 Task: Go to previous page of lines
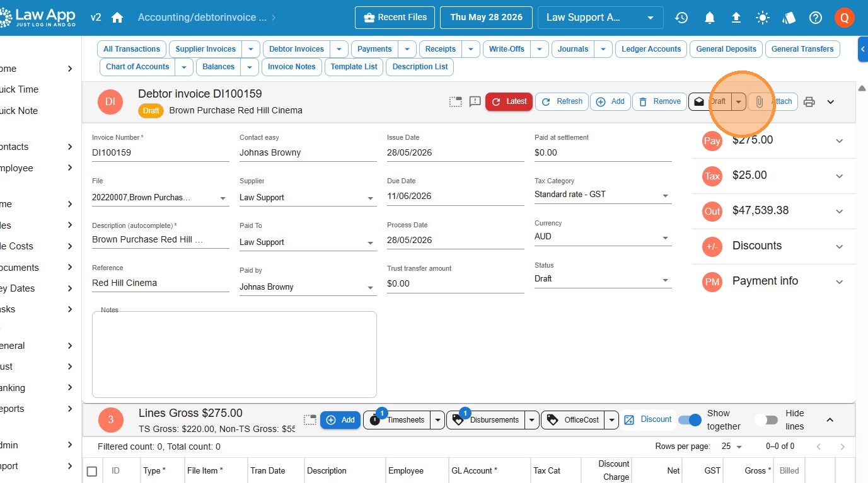click(819, 446)
